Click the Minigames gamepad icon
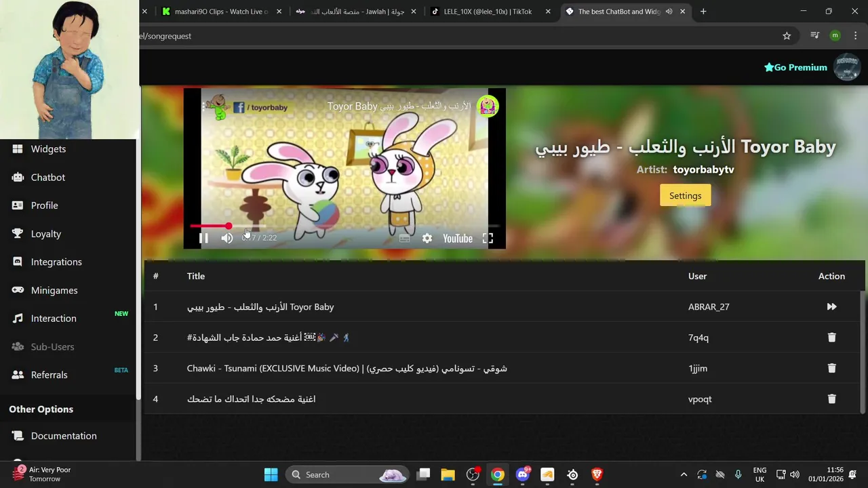This screenshot has height=488, width=868. click(18, 290)
